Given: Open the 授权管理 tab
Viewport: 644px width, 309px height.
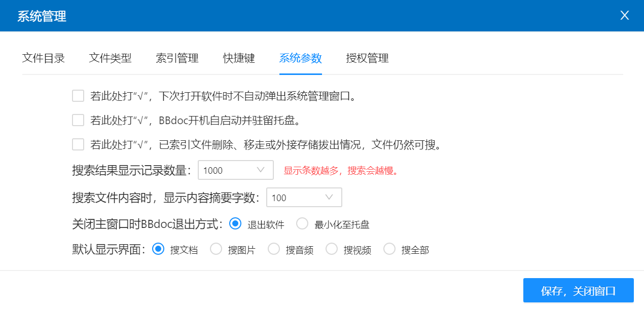Looking at the screenshot, I should point(368,58).
